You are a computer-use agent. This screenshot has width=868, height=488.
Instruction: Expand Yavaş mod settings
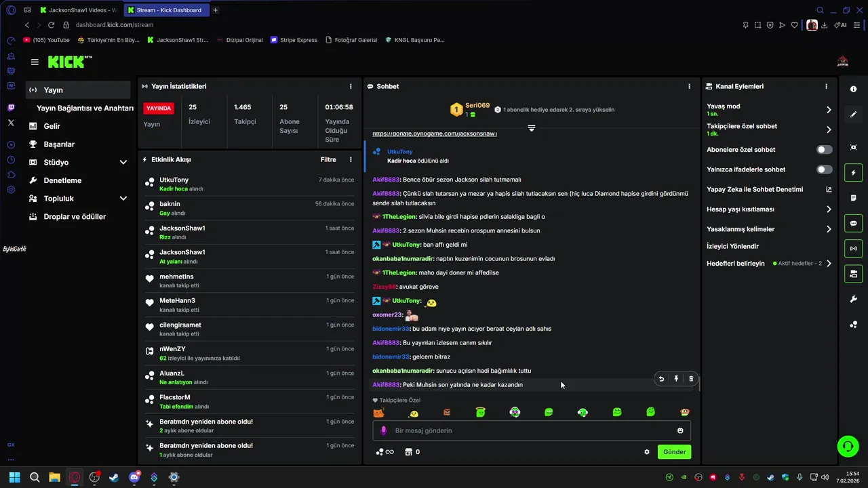(x=829, y=110)
